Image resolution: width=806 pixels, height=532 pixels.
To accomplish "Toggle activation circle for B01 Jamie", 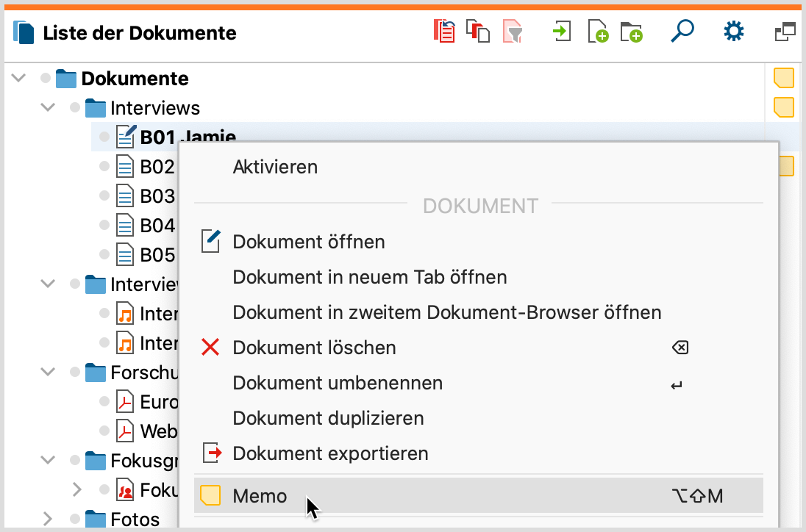I will point(104,137).
